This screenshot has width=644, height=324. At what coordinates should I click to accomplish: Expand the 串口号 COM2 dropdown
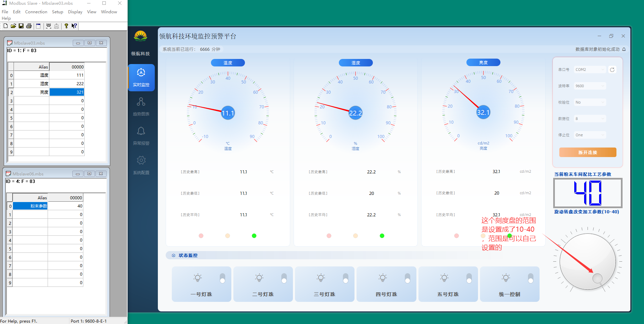590,70
